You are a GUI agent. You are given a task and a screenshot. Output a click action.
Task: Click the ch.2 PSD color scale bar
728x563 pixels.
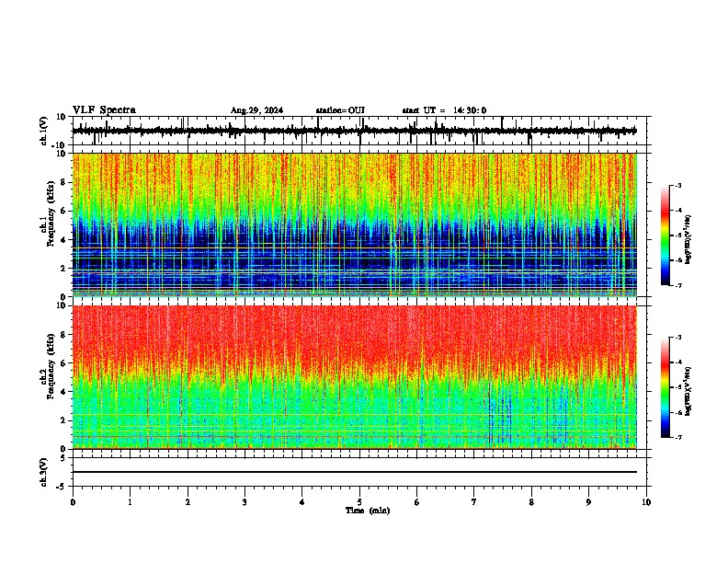click(665, 387)
